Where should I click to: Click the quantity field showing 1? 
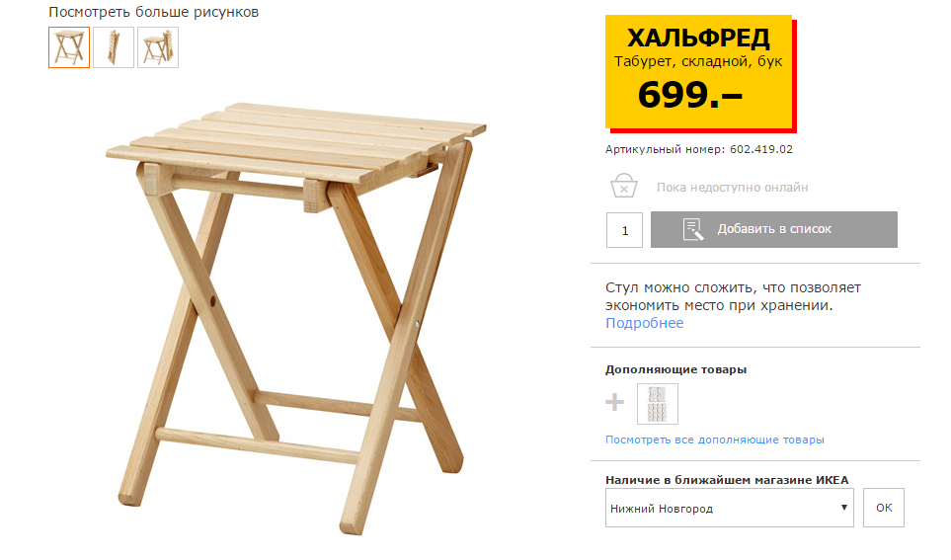click(624, 230)
